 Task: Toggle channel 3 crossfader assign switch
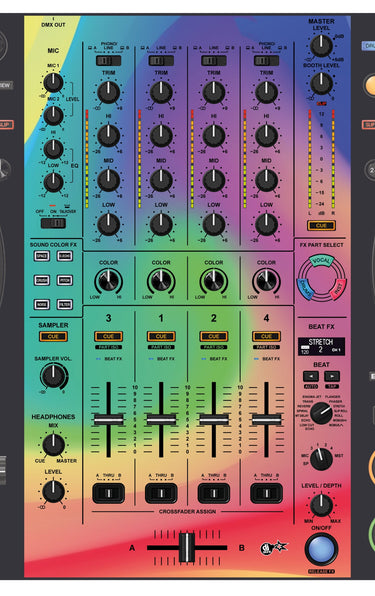pyautogui.click(x=109, y=493)
